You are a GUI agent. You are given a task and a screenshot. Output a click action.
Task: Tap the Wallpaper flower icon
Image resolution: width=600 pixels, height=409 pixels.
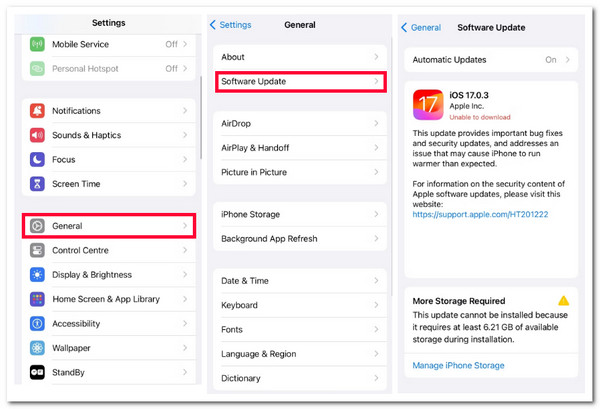click(37, 348)
